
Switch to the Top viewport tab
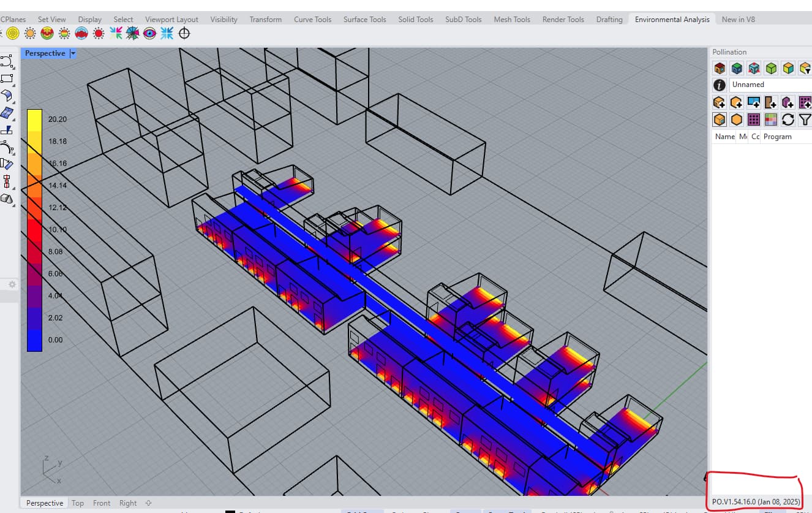(x=78, y=503)
